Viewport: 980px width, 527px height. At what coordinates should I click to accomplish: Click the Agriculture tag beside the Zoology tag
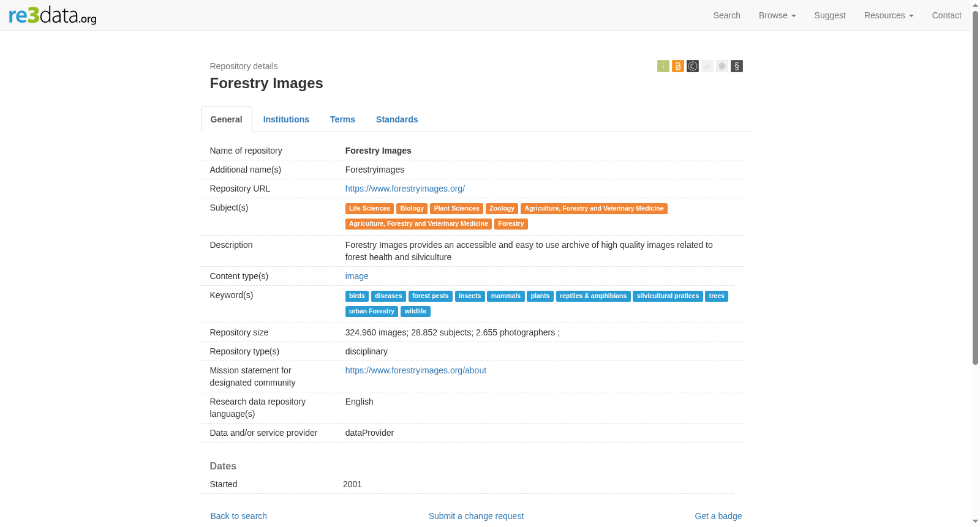(x=594, y=209)
